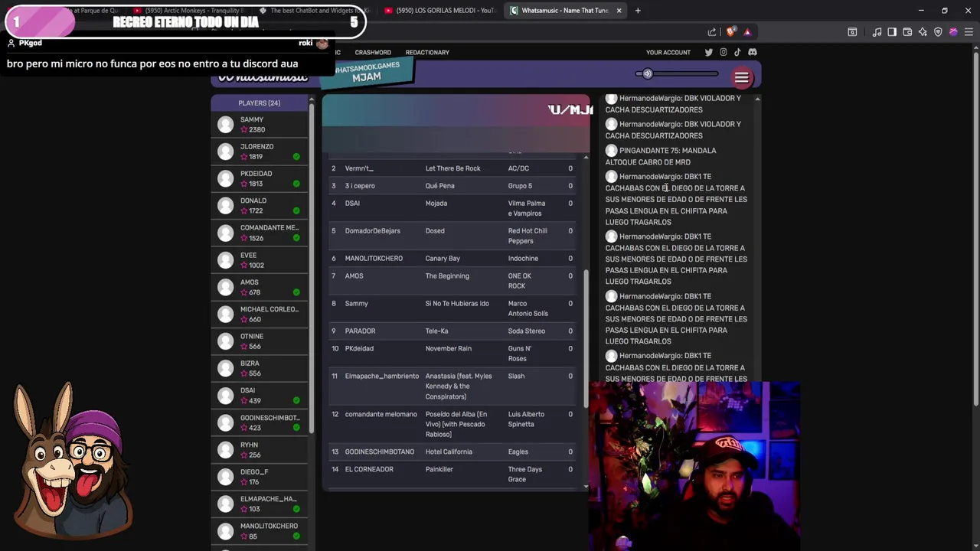
Task: Select player OTNINE in the players list
Action: click(x=259, y=341)
